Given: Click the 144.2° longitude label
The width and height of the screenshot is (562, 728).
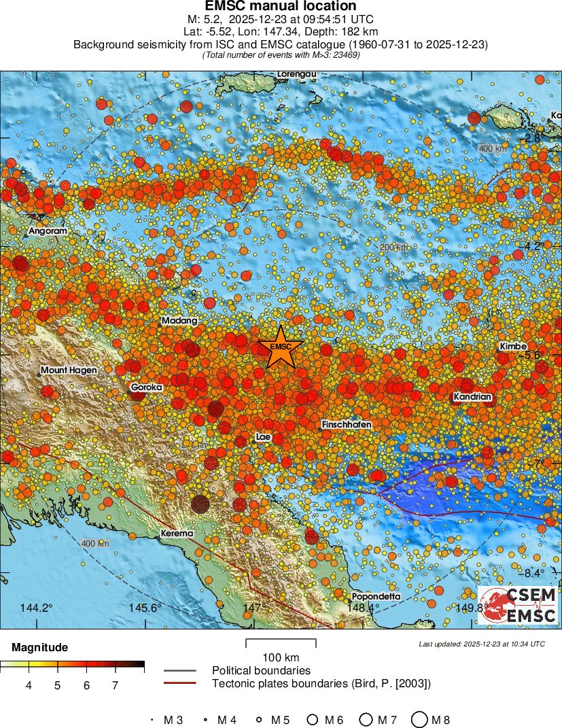Looking at the screenshot, I should 36,608.
